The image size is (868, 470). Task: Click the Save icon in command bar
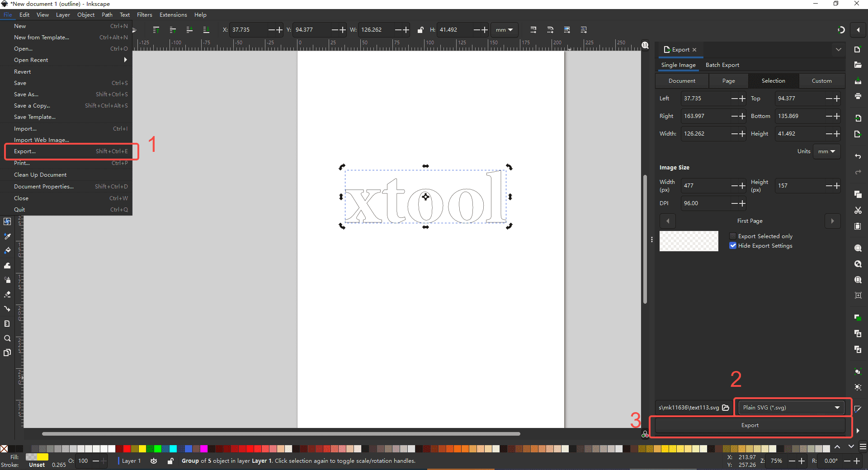coord(858,81)
